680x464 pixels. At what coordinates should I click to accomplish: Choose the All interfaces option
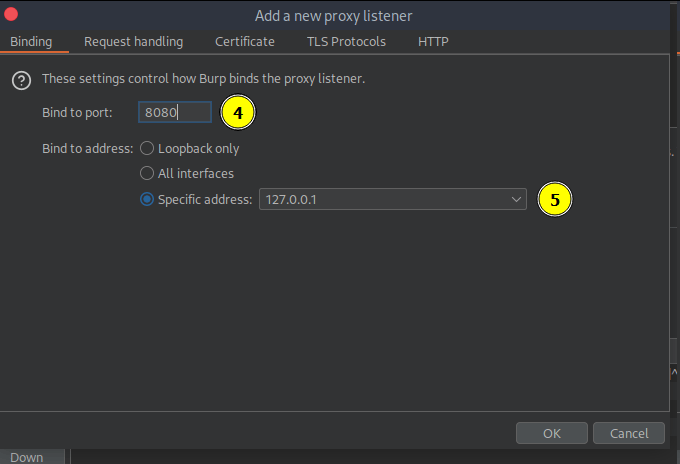tap(148, 173)
